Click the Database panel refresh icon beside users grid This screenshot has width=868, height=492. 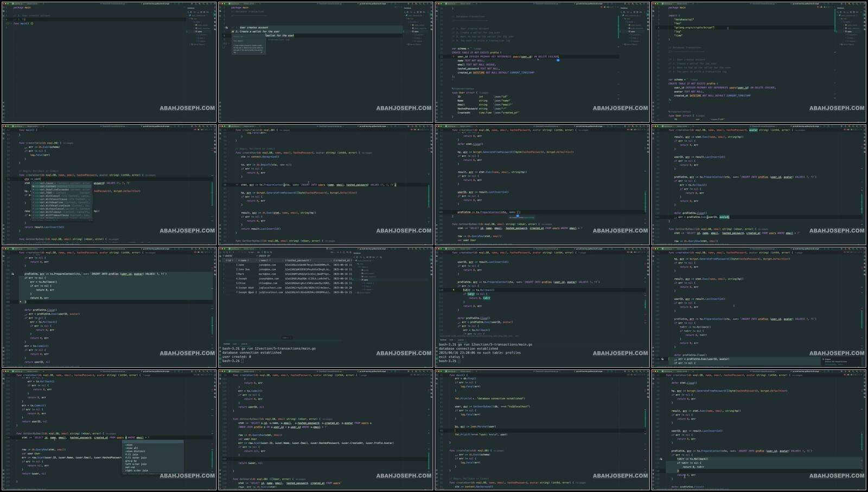pyautogui.click(x=359, y=256)
